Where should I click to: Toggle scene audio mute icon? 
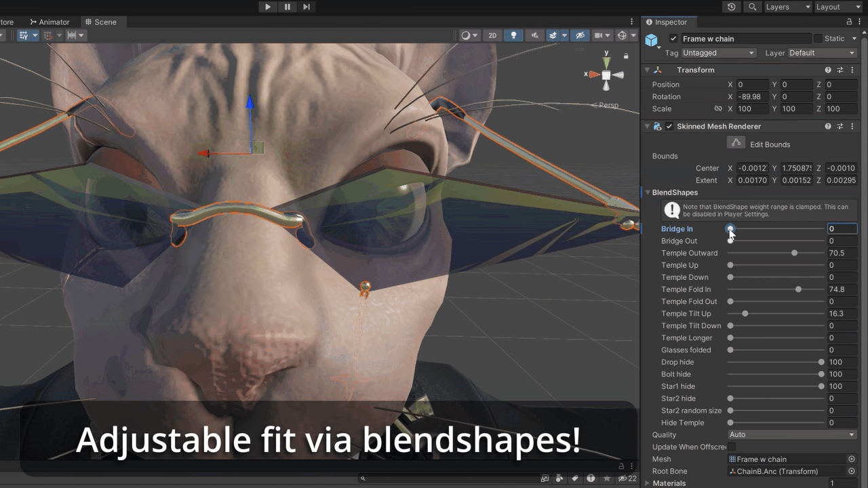535,35
